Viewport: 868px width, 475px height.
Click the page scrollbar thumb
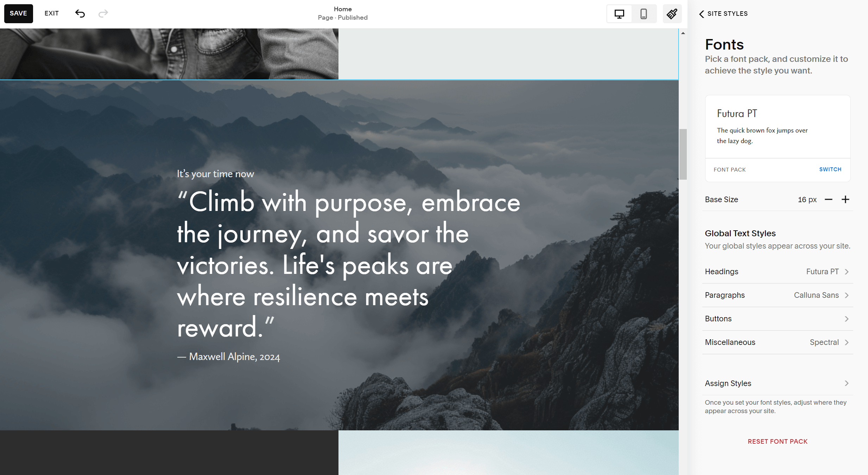click(x=683, y=154)
